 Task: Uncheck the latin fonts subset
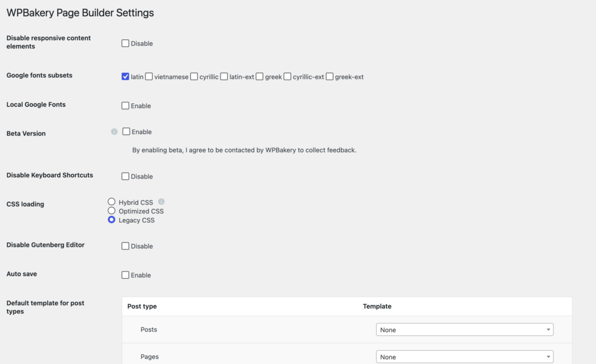point(125,76)
